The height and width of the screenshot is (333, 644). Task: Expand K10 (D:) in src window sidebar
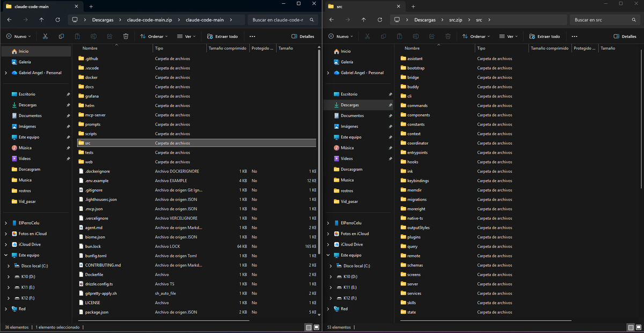(x=331, y=277)
